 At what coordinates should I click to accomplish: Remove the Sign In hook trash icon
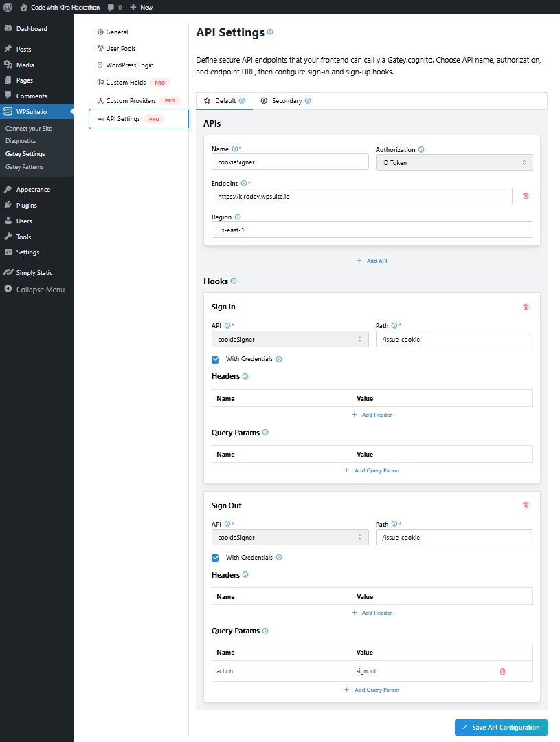pyautogui.click(x=526, y=307)
